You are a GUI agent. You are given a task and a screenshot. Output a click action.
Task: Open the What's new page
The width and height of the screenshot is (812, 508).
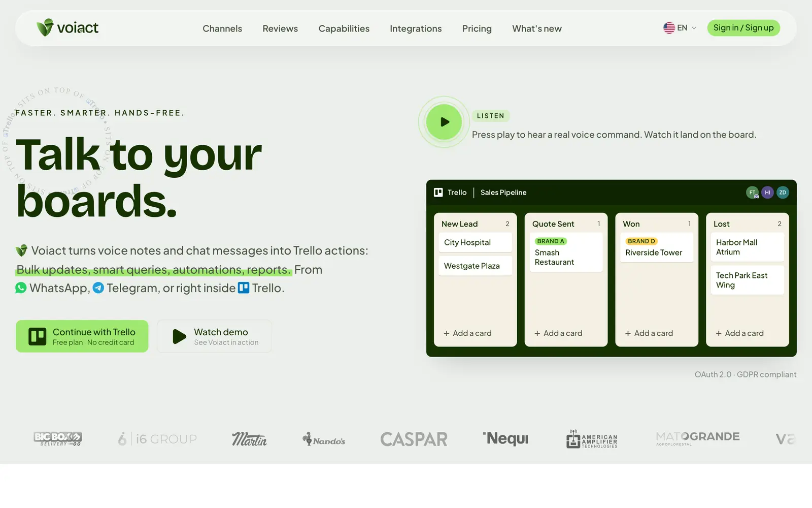click(537, 28)
